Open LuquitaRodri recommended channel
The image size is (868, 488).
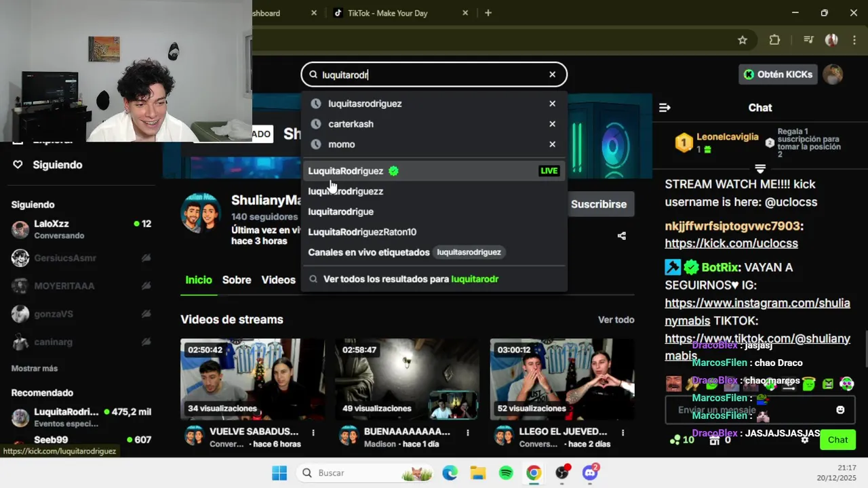81,418
